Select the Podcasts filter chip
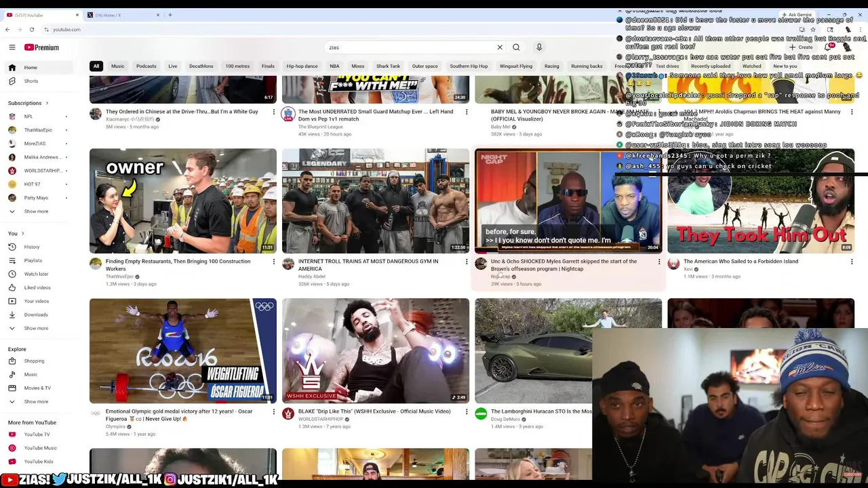 tap(146, 66)
